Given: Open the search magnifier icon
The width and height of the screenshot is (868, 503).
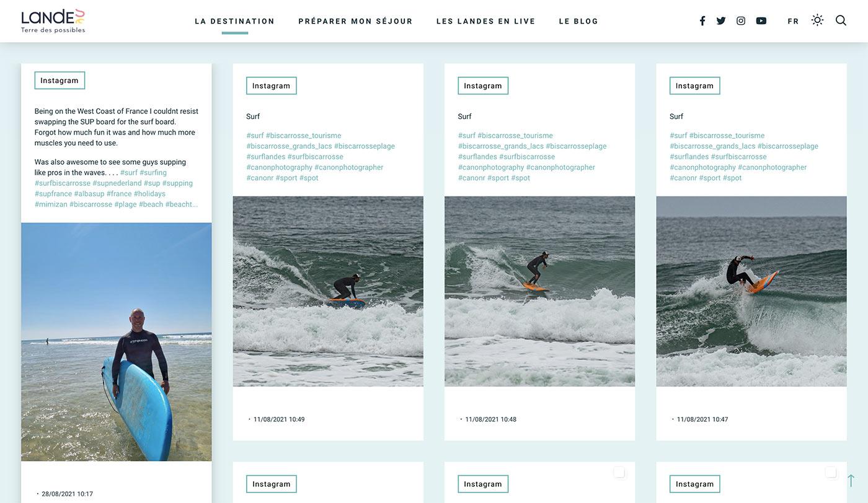Looking at the screenshot, I should tap(841, 20).
